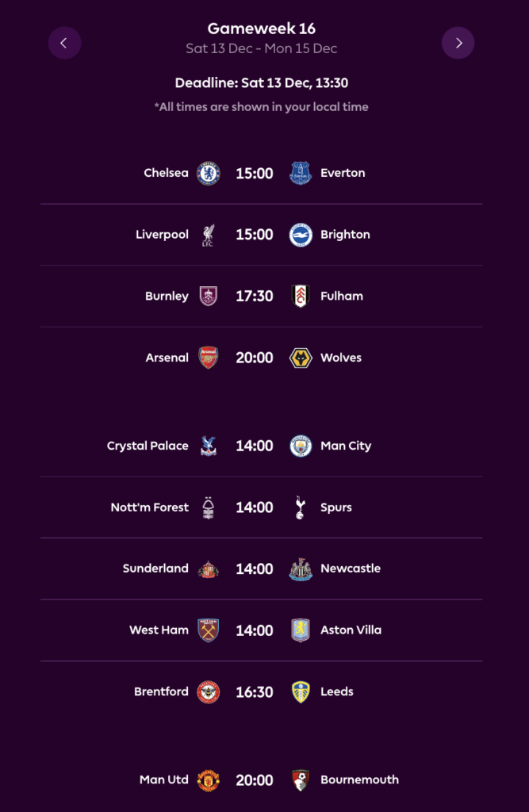The width and height of the screenshot is (529, 812).
Task: Click the Spurs club crest
Action: pyautogui.click(x=301, y=507)
